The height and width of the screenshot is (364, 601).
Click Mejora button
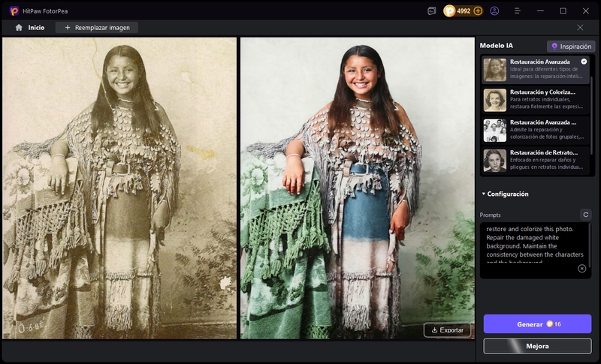537,346
